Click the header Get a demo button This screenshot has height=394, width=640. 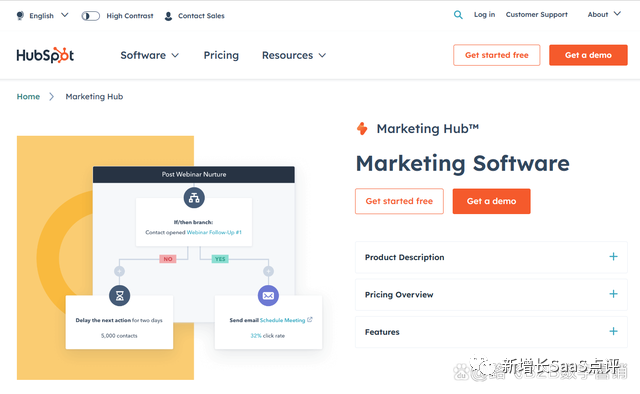588,55
